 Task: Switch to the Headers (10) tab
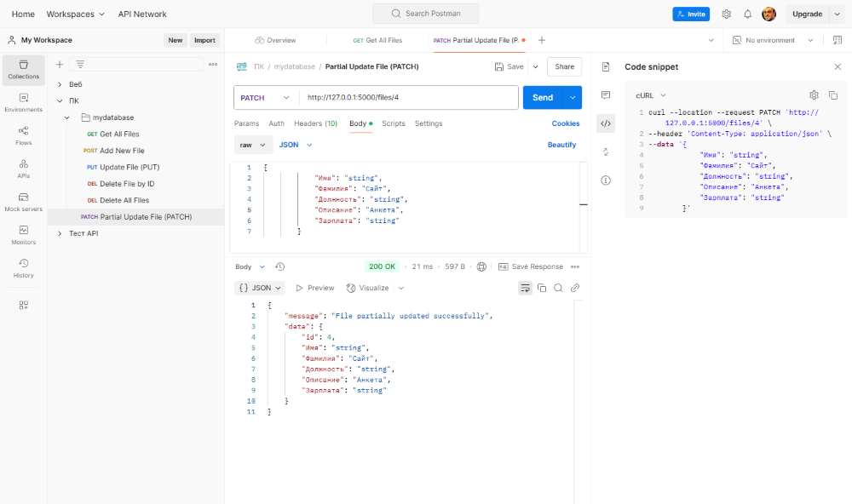coord(315,123)
